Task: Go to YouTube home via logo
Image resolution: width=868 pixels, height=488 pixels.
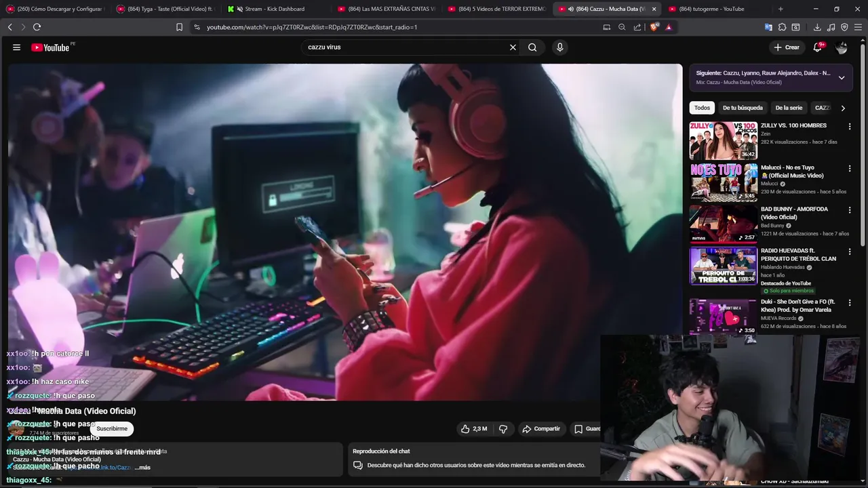Action: [50, 47]
